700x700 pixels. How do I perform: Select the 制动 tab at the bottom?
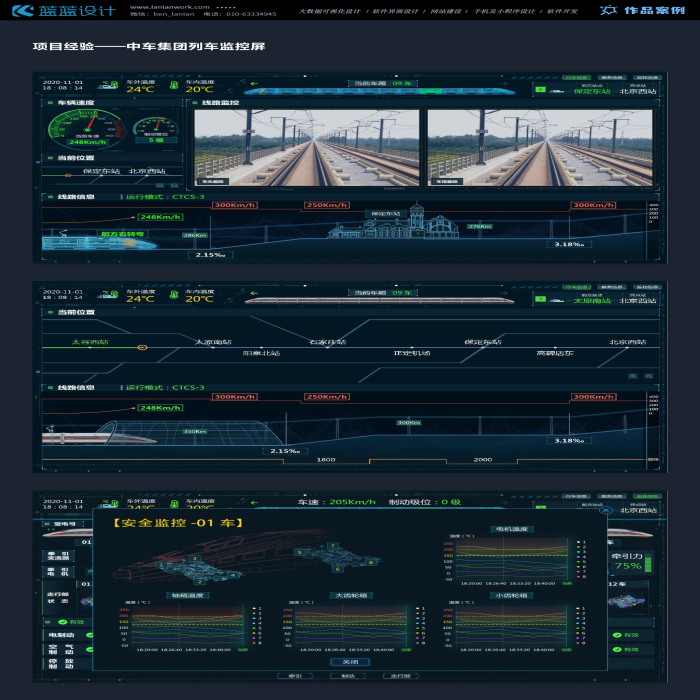tap(347, 676)
